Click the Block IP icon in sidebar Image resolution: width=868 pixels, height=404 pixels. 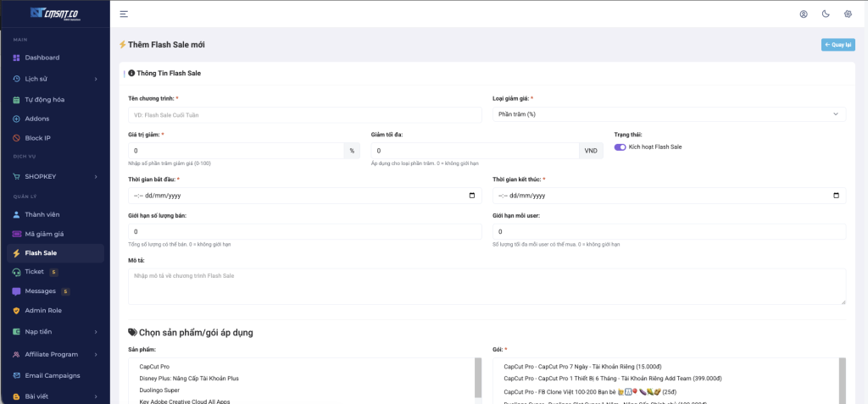16,138
